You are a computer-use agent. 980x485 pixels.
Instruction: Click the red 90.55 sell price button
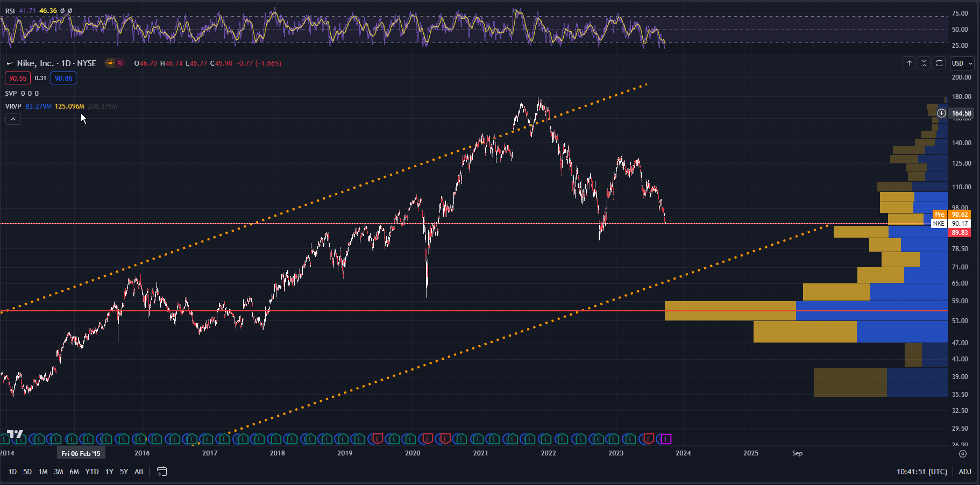[x=18, y=78]
